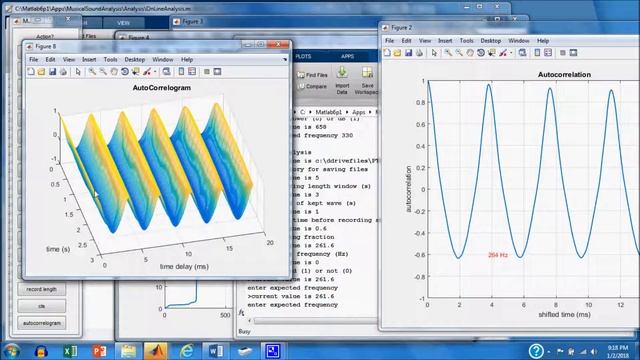The height and width of the screenshot is (360, 640).
Task: Click Apps folder in MATLAB address path
Action: (x=359, y=112)
